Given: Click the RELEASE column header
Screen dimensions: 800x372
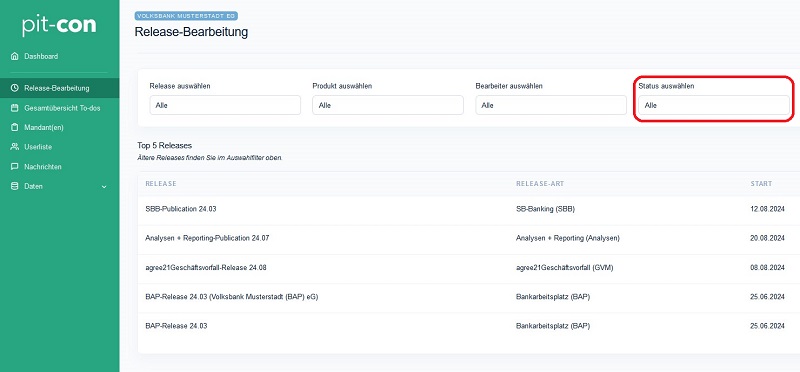Looking at the screenshot, I should (x=161, y=184).
